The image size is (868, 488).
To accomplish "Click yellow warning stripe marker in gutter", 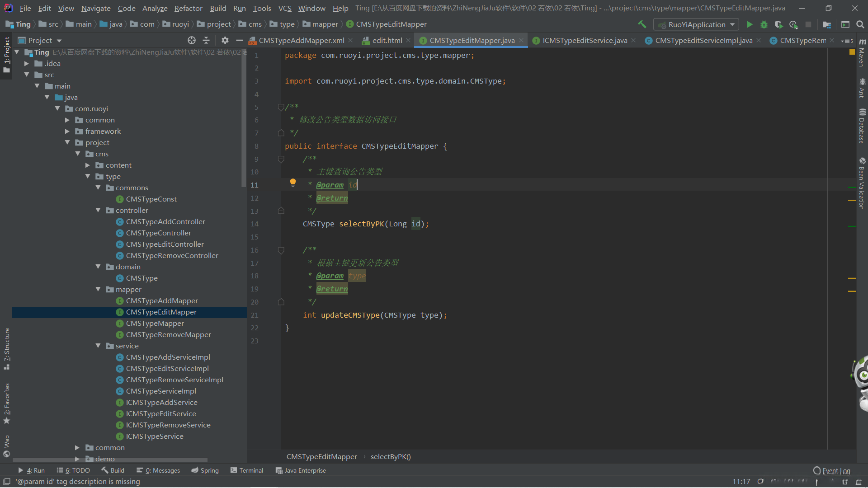I will 852,200.
